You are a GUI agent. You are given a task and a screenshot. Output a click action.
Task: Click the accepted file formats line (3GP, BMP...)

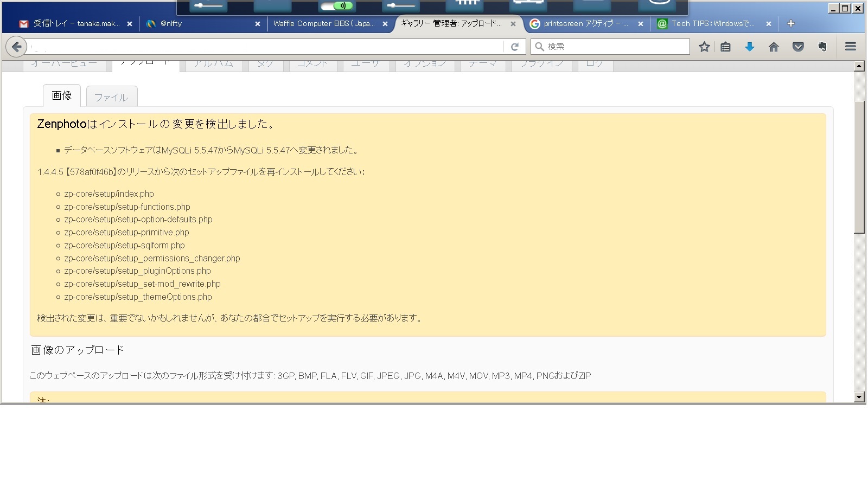tap(310, 376)
